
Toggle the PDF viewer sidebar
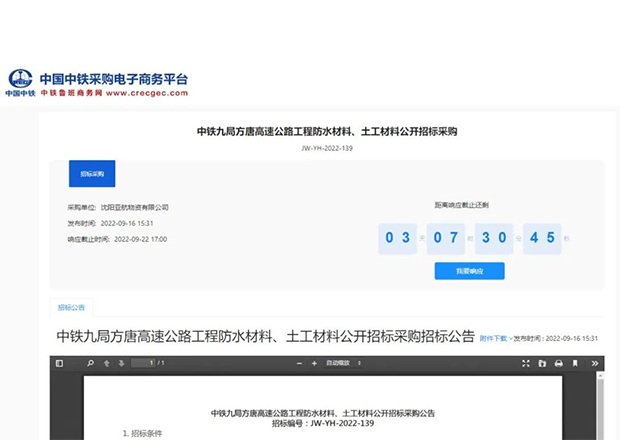[59, 363]
